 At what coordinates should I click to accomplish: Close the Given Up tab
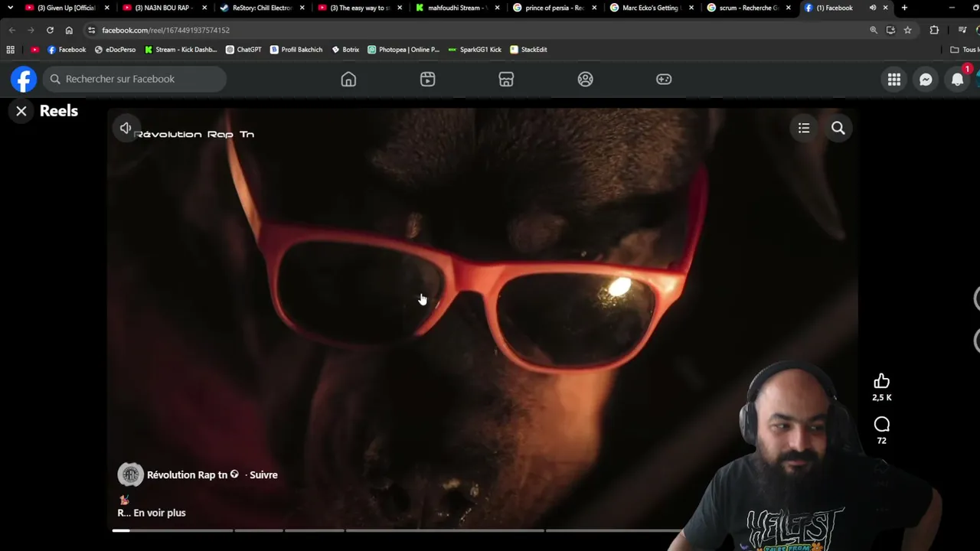(x=106, y=8)
